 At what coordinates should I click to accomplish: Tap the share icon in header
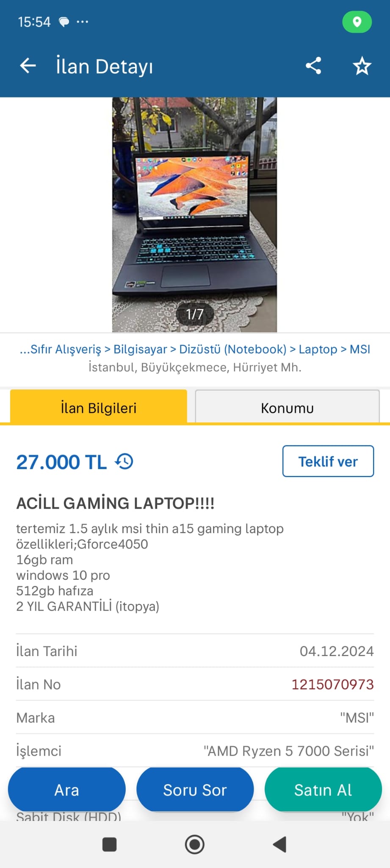(x=313, y=66)
